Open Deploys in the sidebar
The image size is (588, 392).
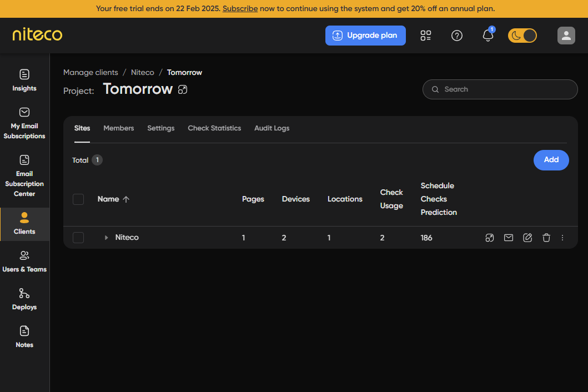24,299
